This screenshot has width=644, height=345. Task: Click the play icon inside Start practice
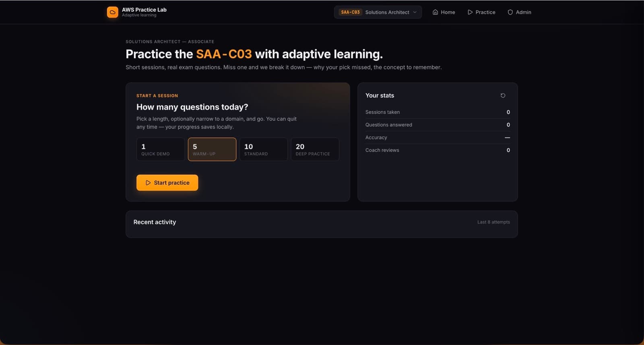148,183
